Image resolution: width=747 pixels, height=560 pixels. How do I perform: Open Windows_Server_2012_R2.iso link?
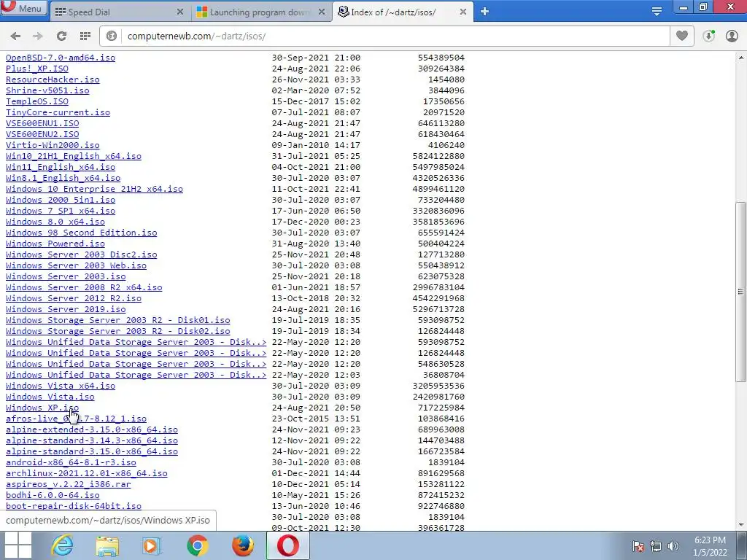pos(74,298)
